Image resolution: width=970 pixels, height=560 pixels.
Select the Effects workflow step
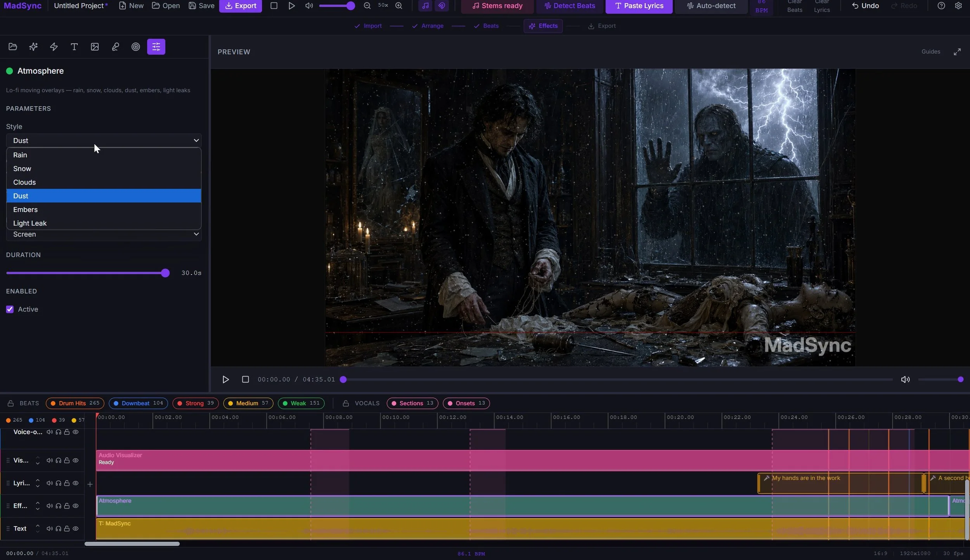(543, 26)
